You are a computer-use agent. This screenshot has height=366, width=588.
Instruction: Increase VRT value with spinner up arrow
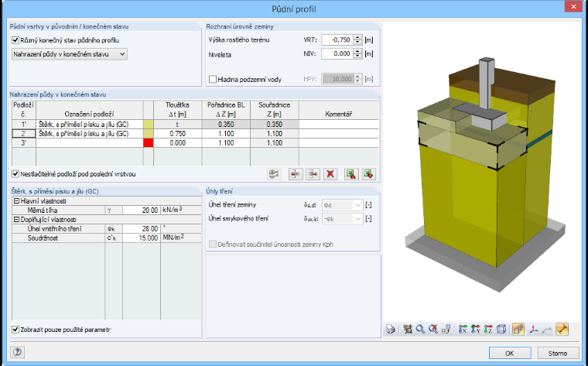[357, 37]
